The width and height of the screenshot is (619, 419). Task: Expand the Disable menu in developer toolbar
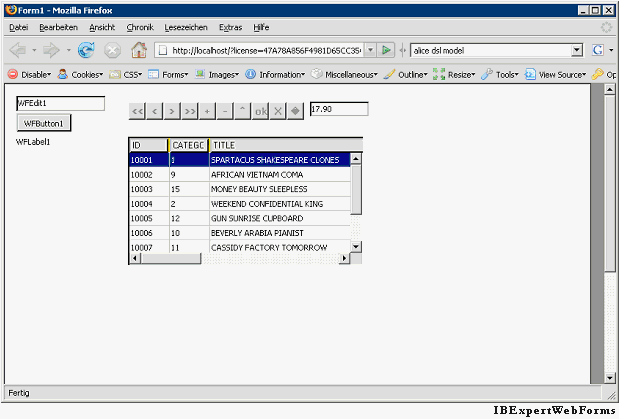(28, 74)
